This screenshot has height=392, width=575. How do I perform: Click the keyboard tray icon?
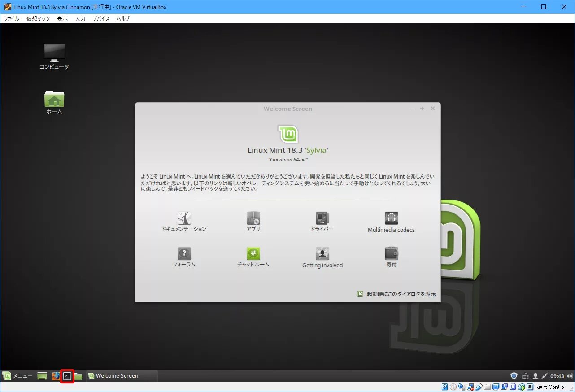[526, 376]
